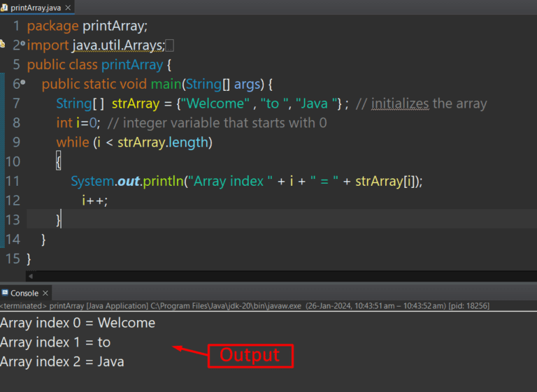Select the Console tab
Screen dimensions: 537x392
click(x=24, y=293)
